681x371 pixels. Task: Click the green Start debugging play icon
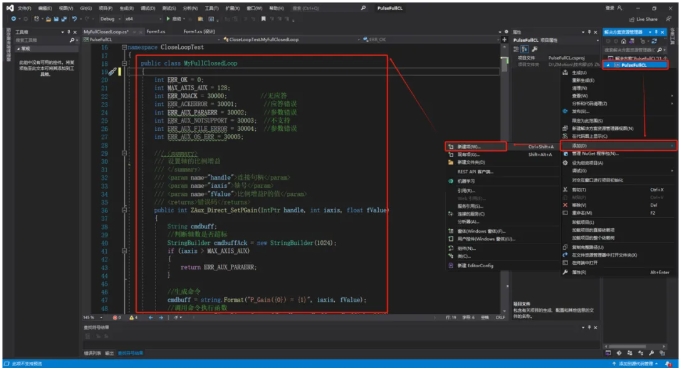(x=169, y=19)
